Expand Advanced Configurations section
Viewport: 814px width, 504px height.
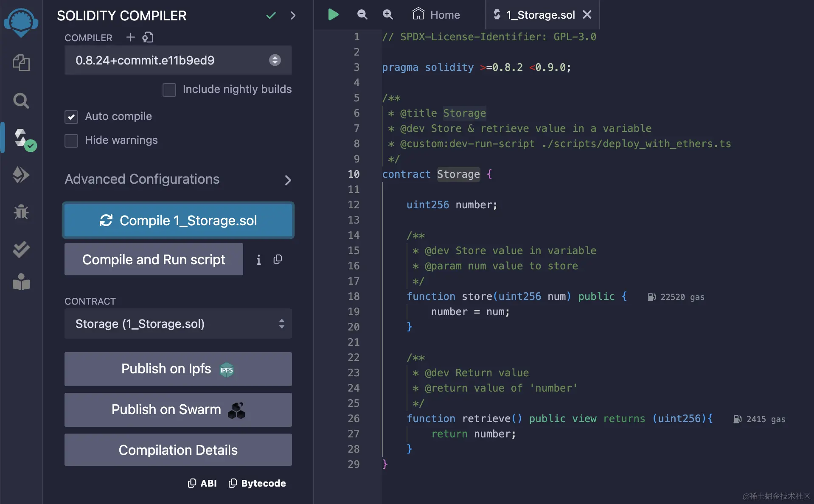pos(178,179)
